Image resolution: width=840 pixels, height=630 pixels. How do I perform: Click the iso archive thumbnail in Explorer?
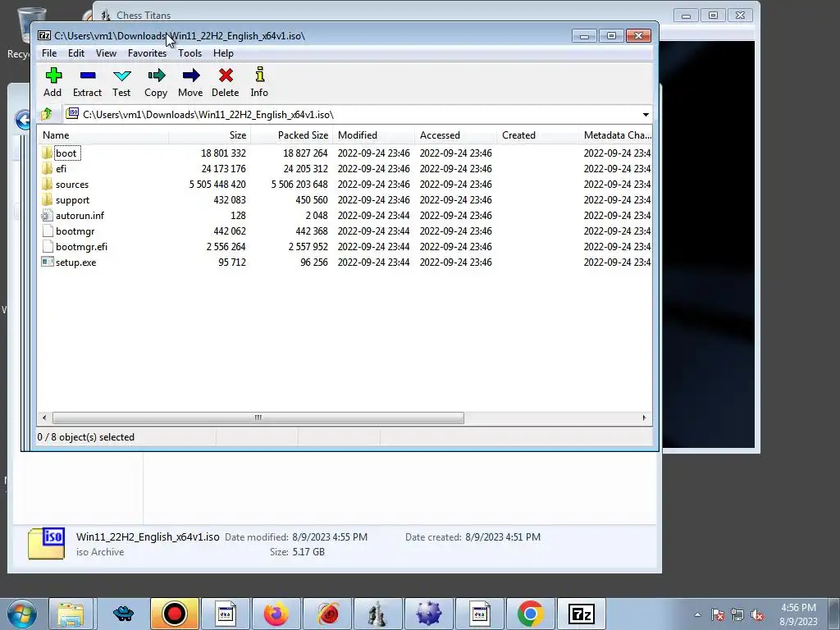coord(47,543)
